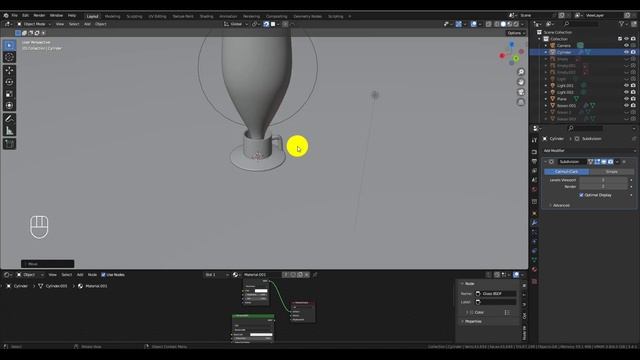This screenshot has height=360, width=640.
Task: Activate the Rotate tool
Action: (9, 82)
